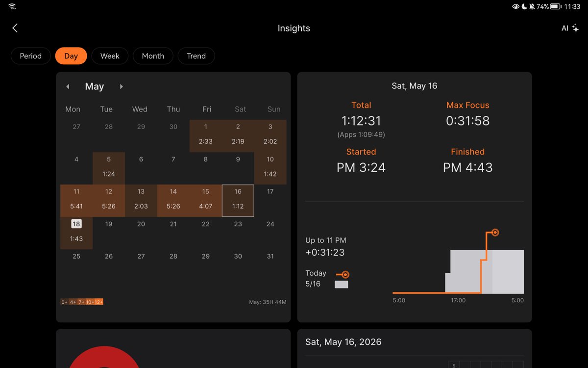588x368 pixels.
Task: Tap the Sat, May 16 heading
Action: 415,86
